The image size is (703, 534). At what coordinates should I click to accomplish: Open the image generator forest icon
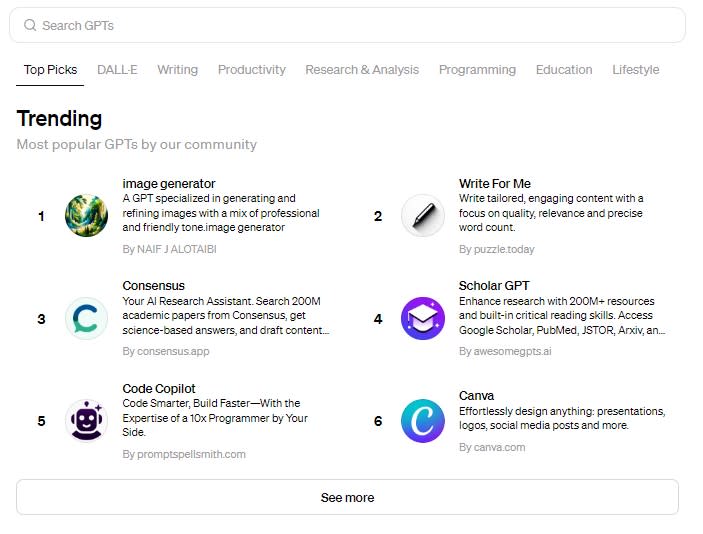tap(86, 216)
